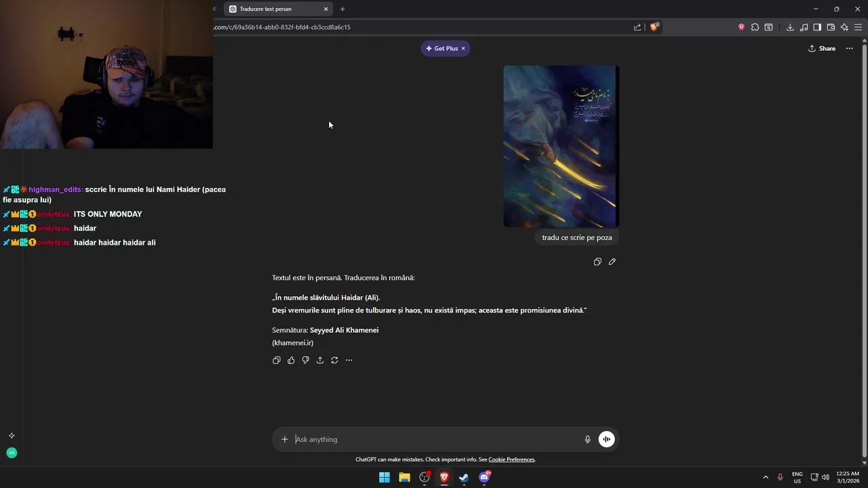This screenshot has height=488, width=868.
Task: Click the 'haidar haidar haidar ali' chat message
Action: (115, 243)
